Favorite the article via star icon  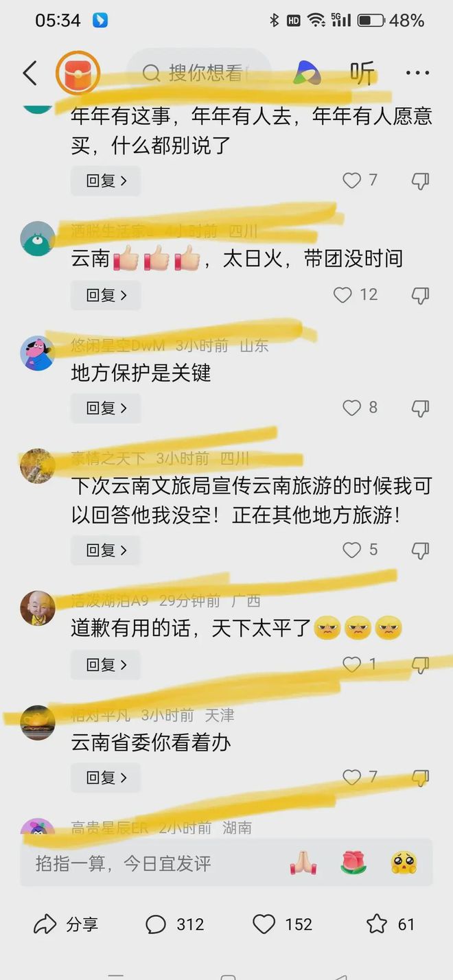click(x=377, y=924)
